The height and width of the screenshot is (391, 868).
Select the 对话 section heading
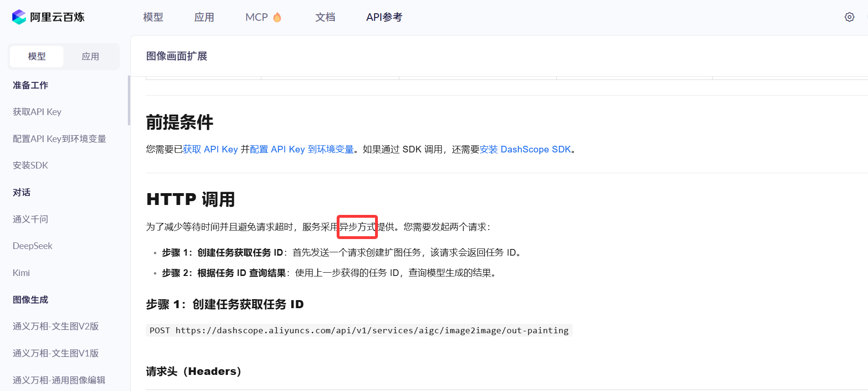(22, 192)
